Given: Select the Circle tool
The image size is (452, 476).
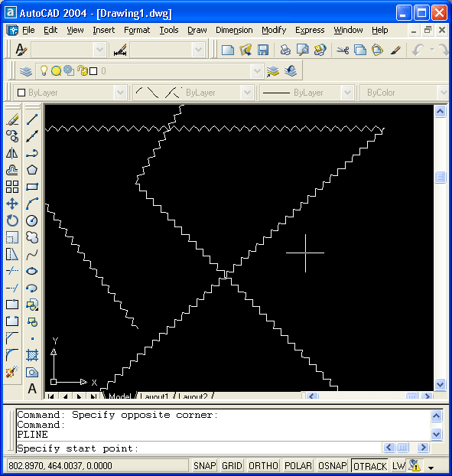Looking at the screenshot, I should tap(32, 220).
